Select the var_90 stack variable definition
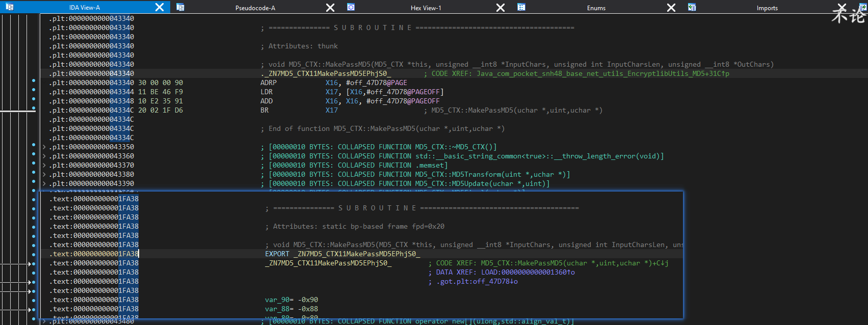The height and width of the screenshot is (325, 868). (277, 300)
